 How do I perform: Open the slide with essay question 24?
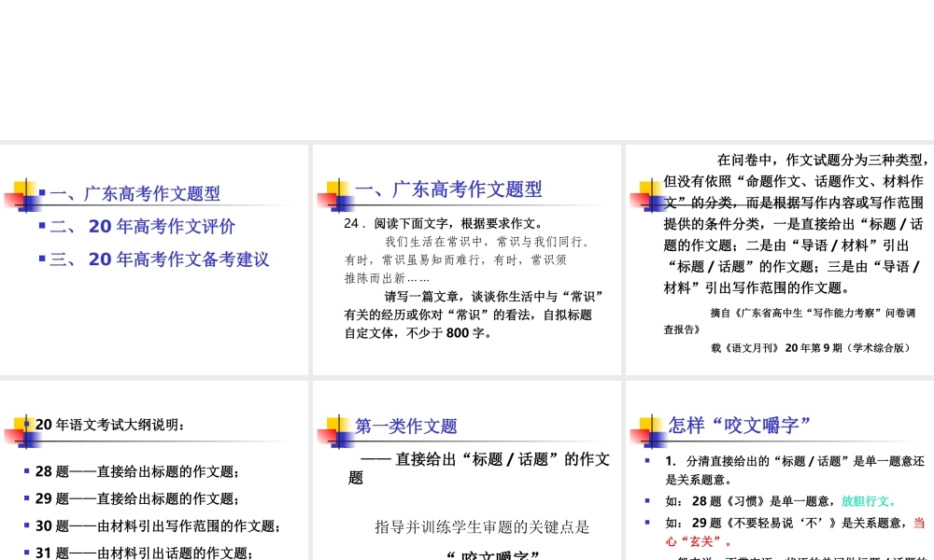coord(467,259)
